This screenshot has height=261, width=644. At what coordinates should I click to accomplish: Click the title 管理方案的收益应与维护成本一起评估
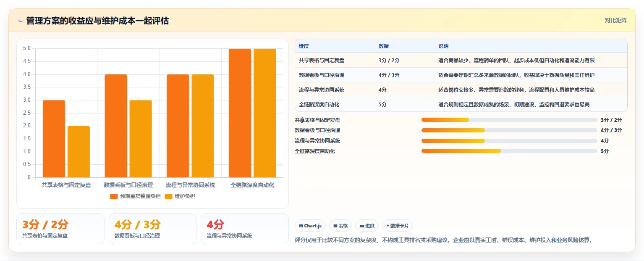(x=98, y=21)
